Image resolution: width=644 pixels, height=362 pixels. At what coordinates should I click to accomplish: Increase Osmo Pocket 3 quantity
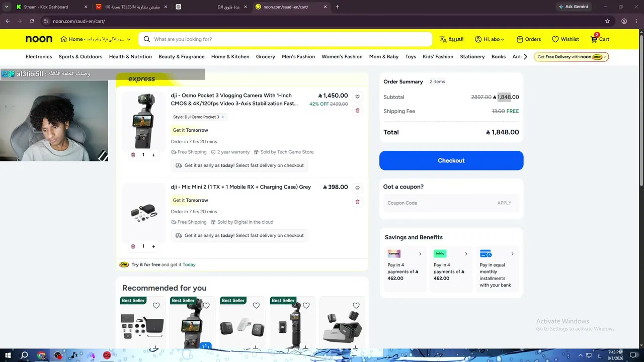[x=153, y=155]
